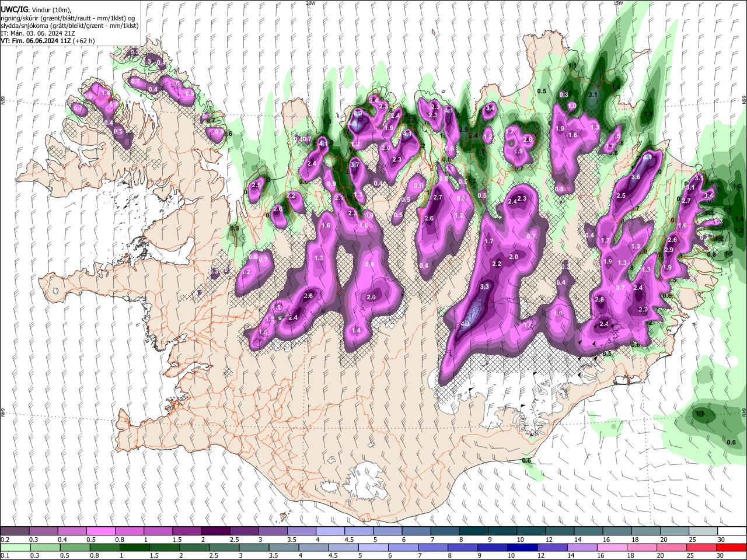Pick the bright red rain swatch labeled 30
This screenshot has height=560, width=747.
(x=732, y=547)
